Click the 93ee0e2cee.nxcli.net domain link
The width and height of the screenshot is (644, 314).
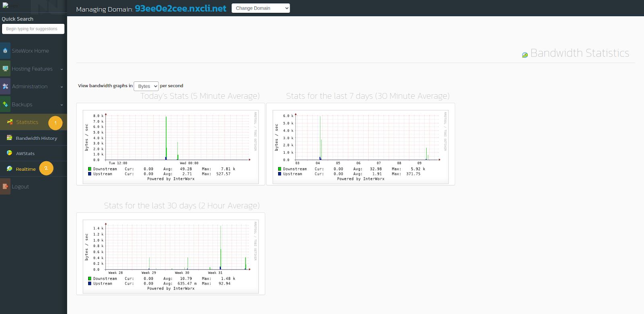coord(181,8)
